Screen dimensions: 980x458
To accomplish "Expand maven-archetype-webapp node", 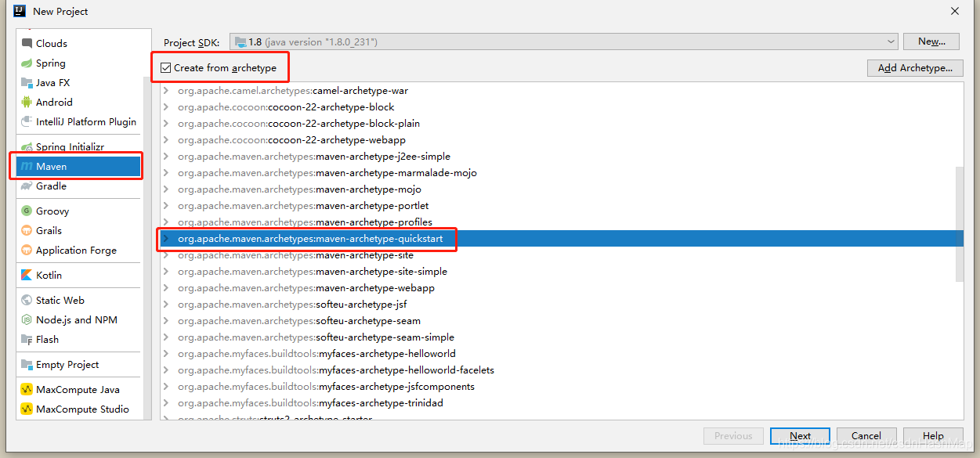I will click(x=165, y=288).
